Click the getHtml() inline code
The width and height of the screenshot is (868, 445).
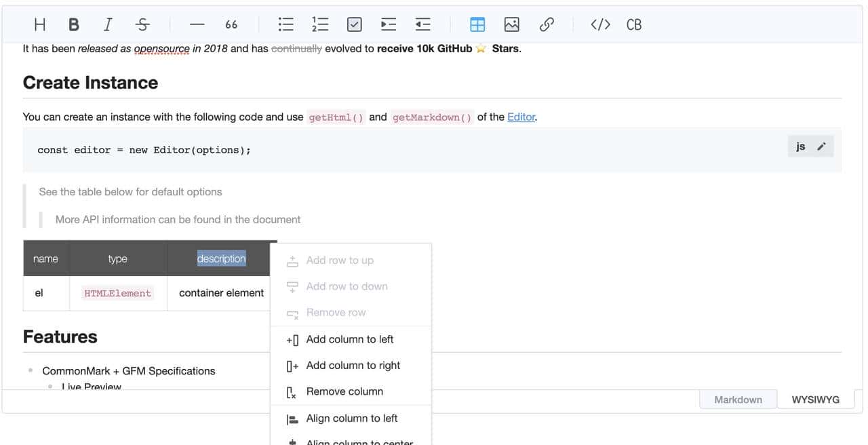click(x=336, y=117)
